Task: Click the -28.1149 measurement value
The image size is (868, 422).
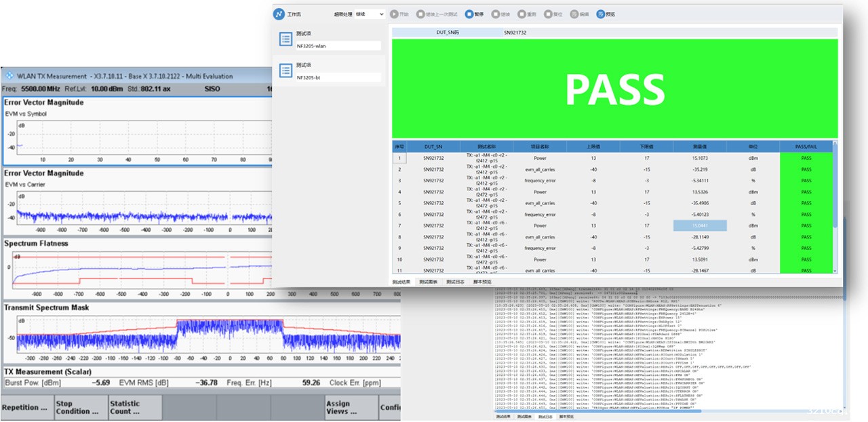Action: click(x=699, y=237)
